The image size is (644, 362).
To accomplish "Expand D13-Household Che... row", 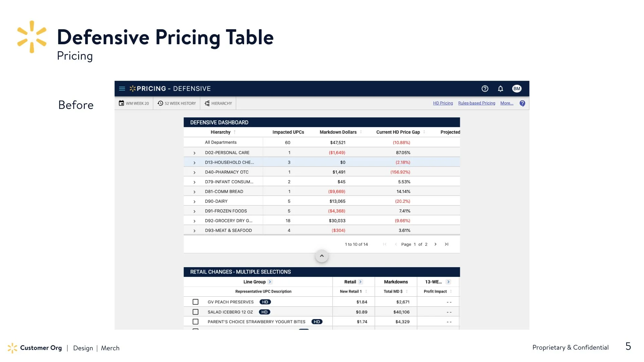I will coord(195,163).
